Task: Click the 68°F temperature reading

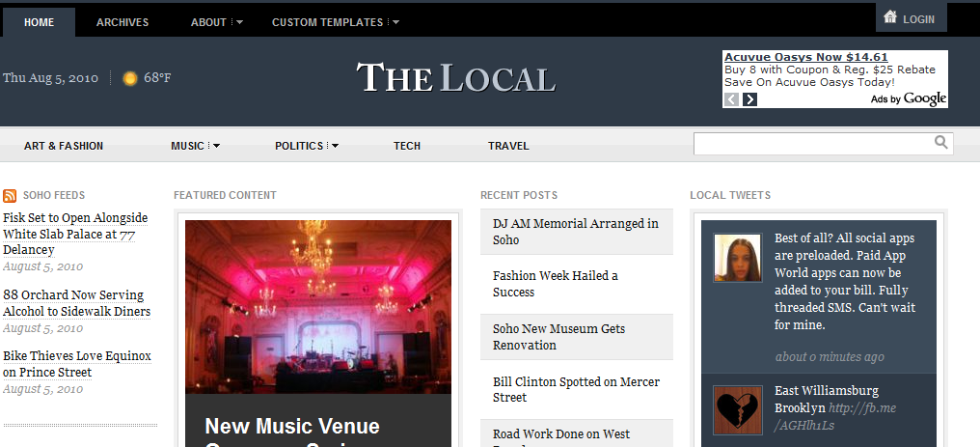Action: [157, 78]
